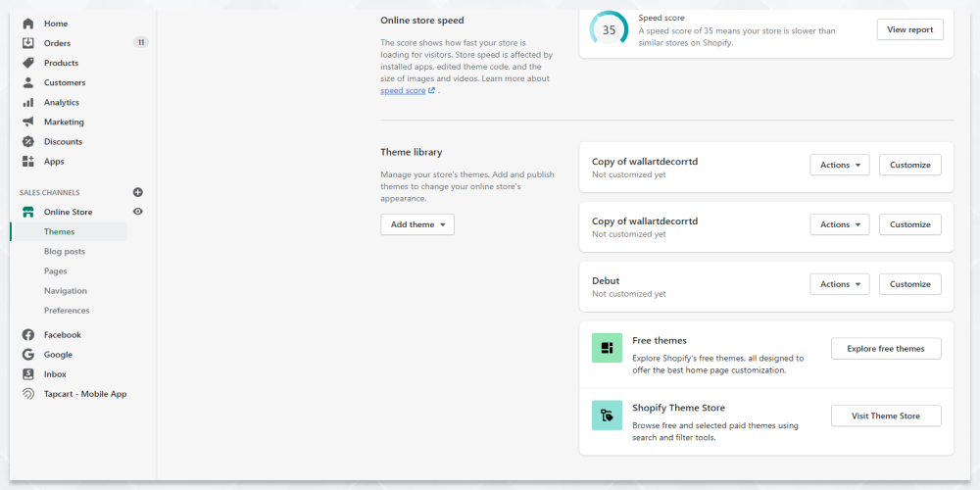Screen dimensions: 980x490
Task: Customize second Copy of wallartdecorrtd theme
Action: coord(910,224)
